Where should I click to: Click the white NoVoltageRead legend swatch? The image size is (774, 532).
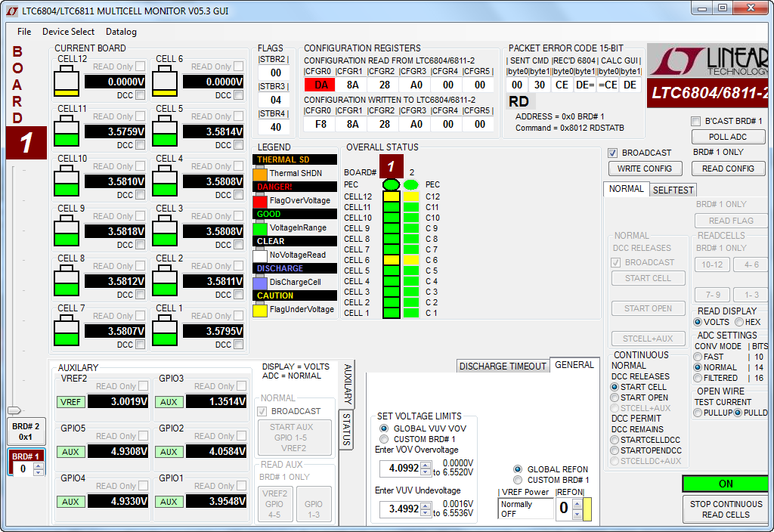[260, 255]
